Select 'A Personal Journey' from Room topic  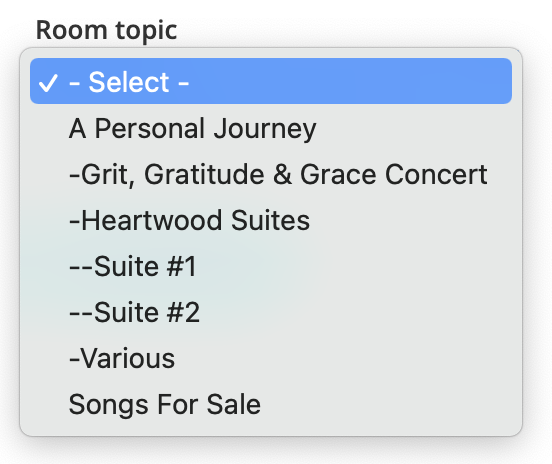click(x=271, y=128)
